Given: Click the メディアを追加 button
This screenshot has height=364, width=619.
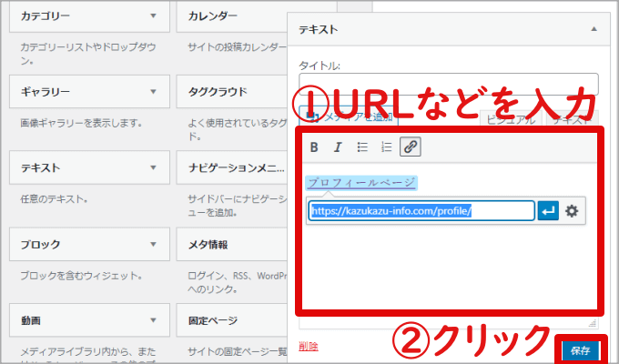Looking at the screenshot, I should 349,116.
